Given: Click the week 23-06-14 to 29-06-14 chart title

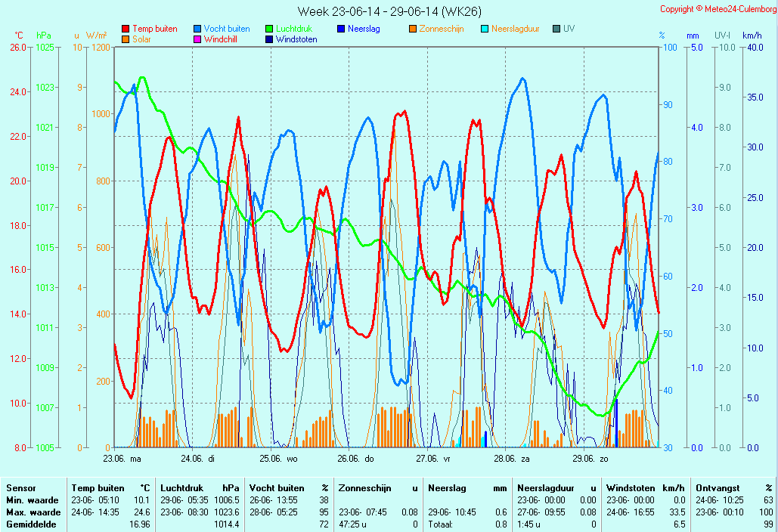Looking at the screenshot, I should point(389,11).
